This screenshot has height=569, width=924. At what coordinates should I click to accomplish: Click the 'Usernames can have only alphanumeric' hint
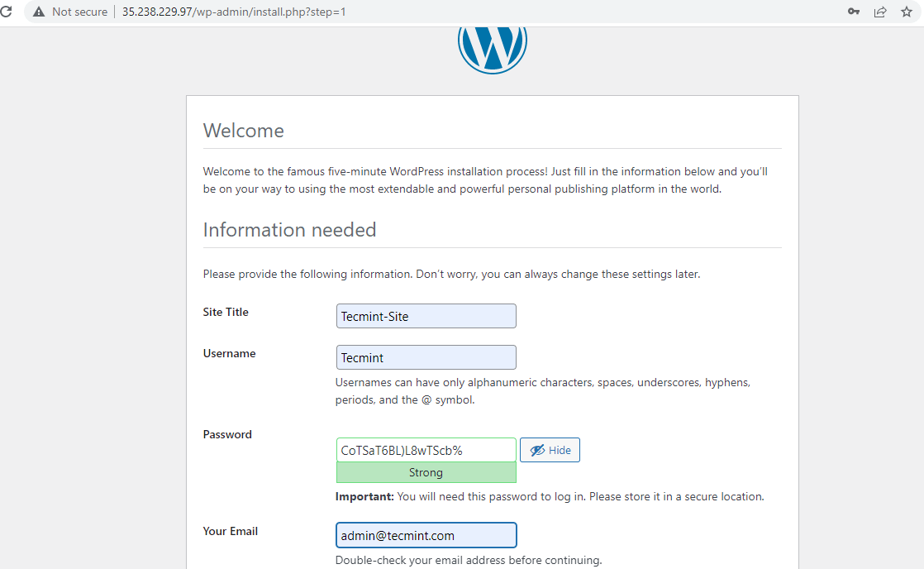[x=543, y=391]
